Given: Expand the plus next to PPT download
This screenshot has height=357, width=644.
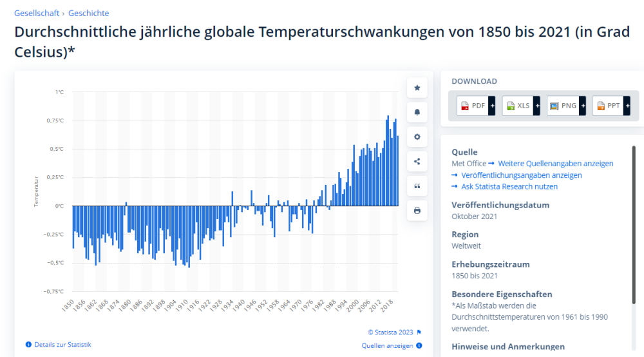Looking at the screenshot, I should pos(627,106).
